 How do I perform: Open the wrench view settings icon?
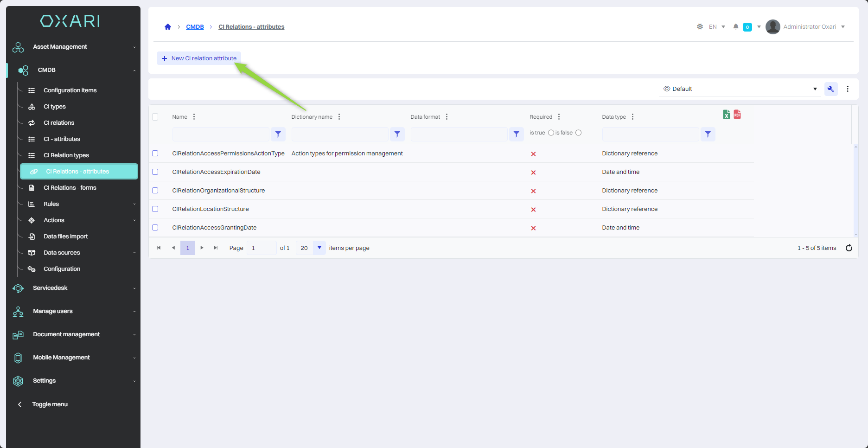click(830, 89)
